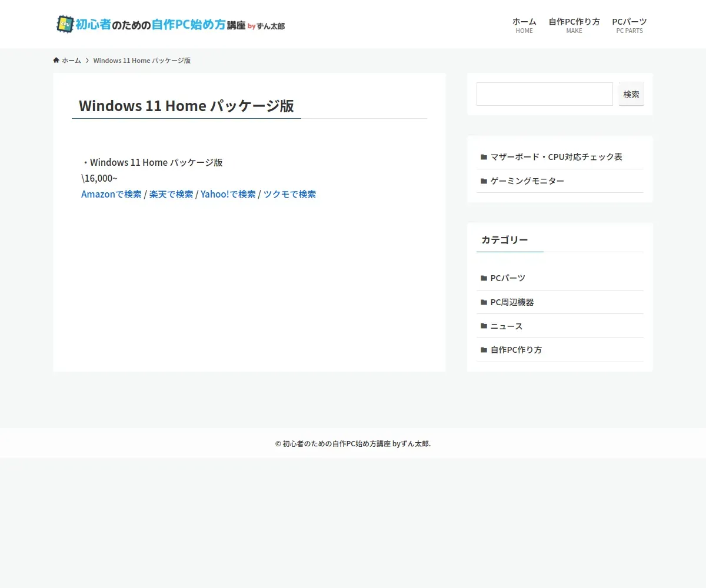
Task: Click folder icon beside PCパーツ category
Action: tap(484, 278)
